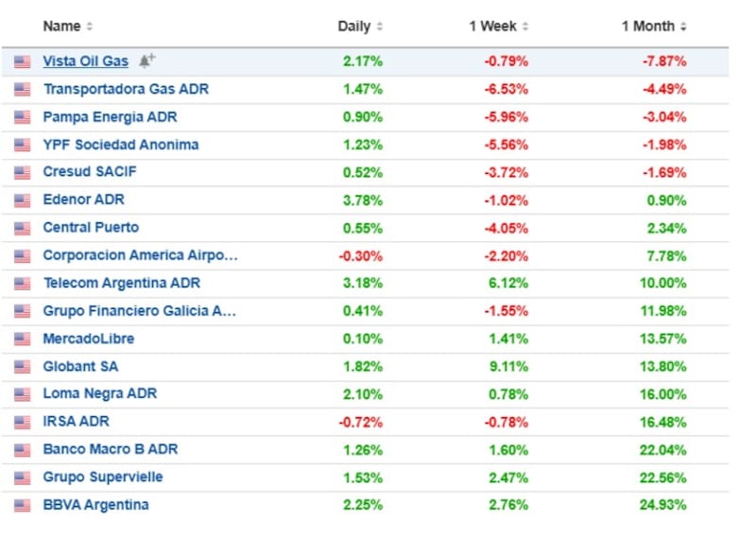Sort the table by 1 Month change
The width and height of the screenshot is (756, 539).
[654, 26]
